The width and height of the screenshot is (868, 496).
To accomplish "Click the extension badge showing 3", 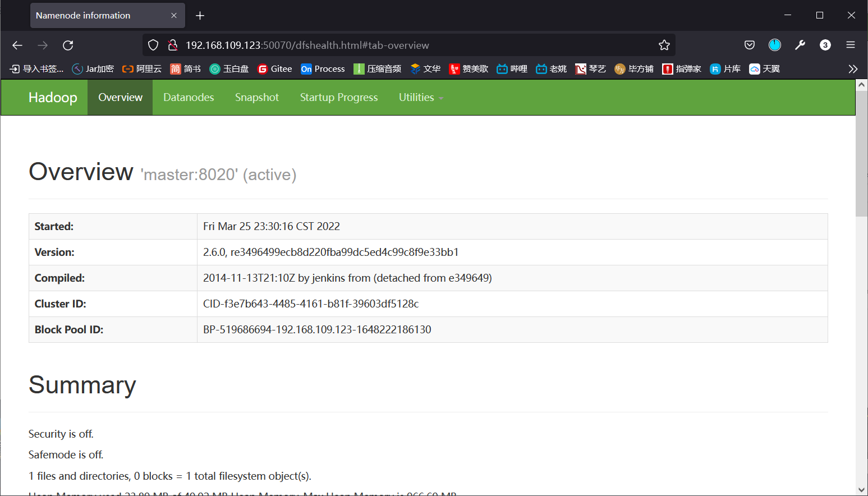I will (x=825, y=45).
